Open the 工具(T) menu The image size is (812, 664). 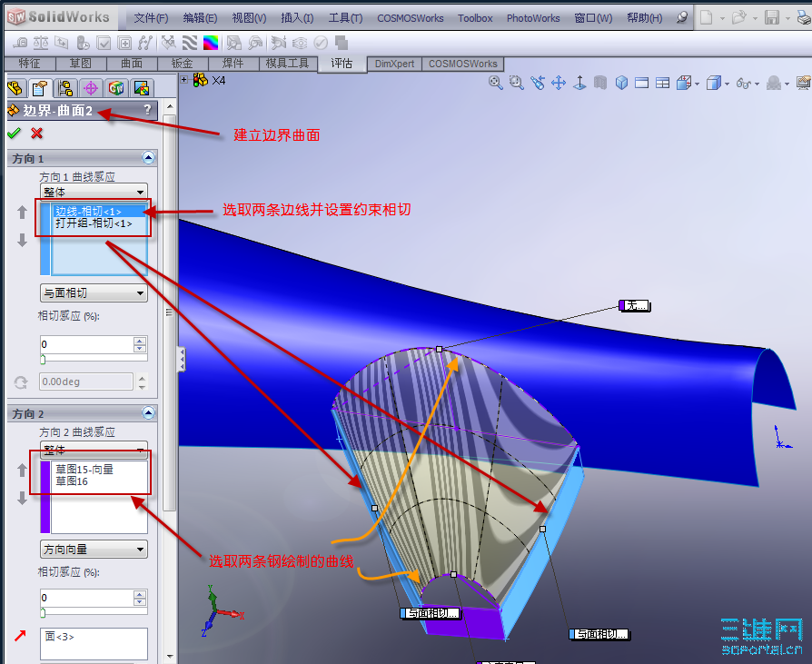[x=345, y=18]
